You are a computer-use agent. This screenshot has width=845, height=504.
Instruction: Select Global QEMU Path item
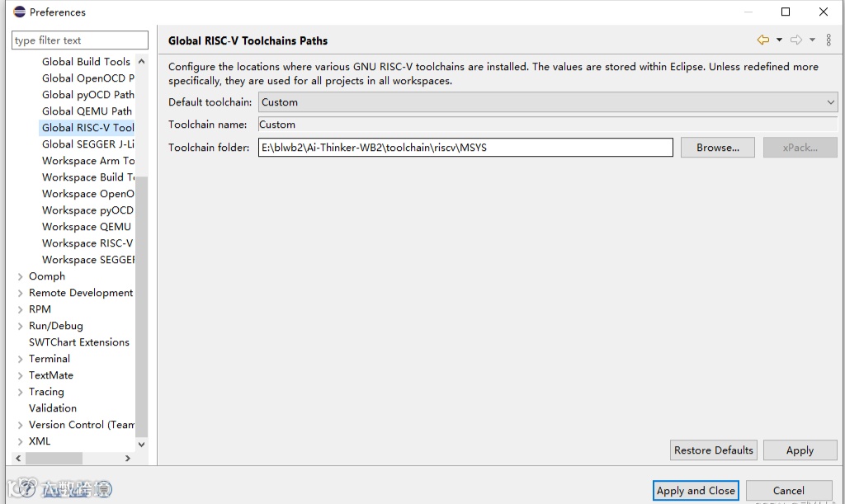tap(87, 111)
